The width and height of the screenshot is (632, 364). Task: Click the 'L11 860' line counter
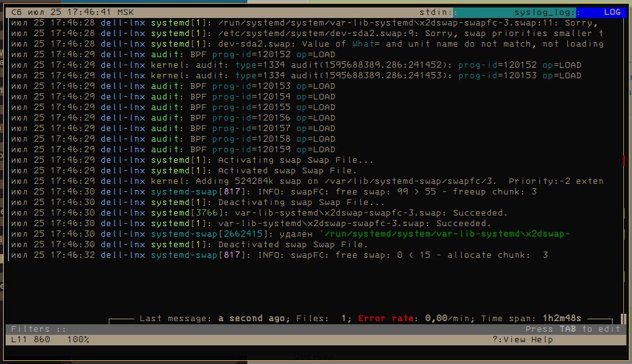[30, 339]
